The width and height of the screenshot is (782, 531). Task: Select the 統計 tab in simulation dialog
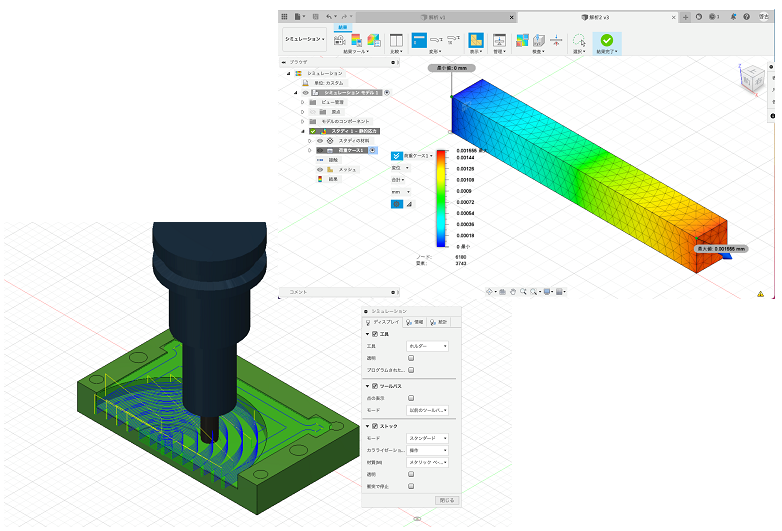pos(439,322)
